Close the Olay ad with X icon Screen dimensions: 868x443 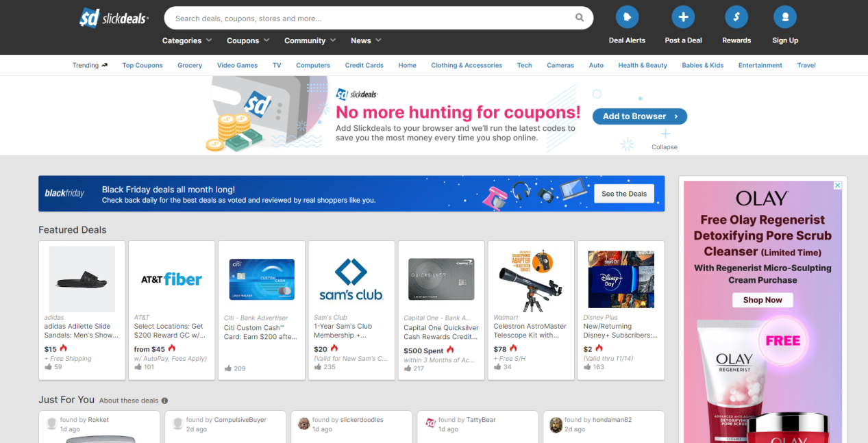click(837, 186)
